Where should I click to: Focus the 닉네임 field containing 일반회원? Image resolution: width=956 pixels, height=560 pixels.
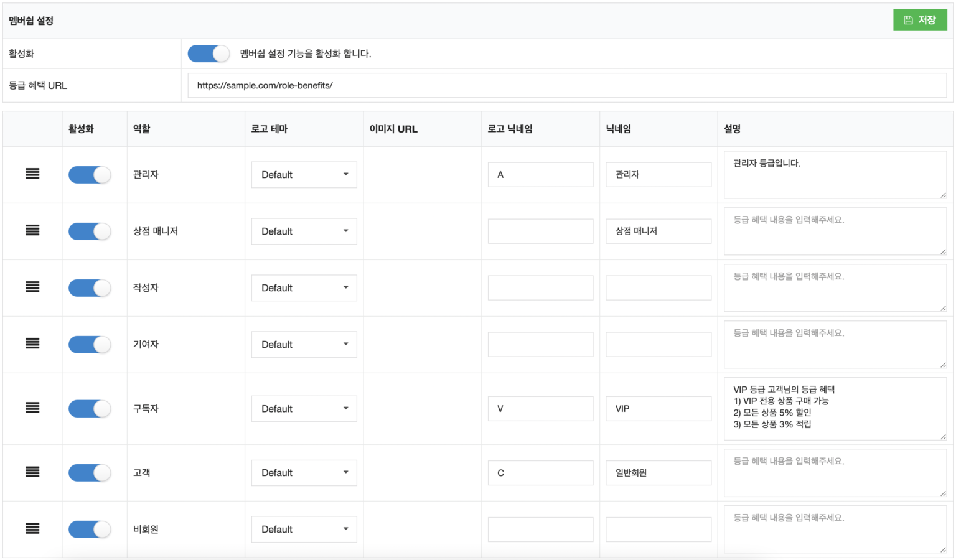(658, 473)
